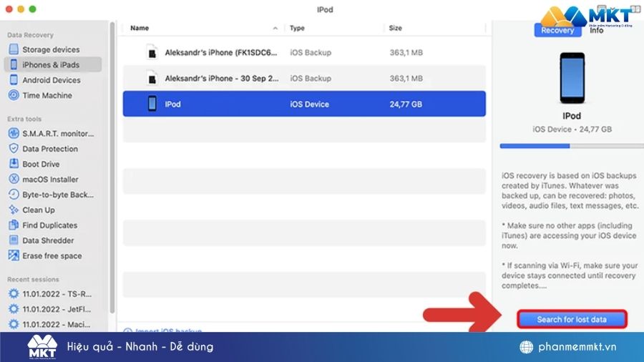
Task: Open the Find Duplicates label
Action: (49, 225)
